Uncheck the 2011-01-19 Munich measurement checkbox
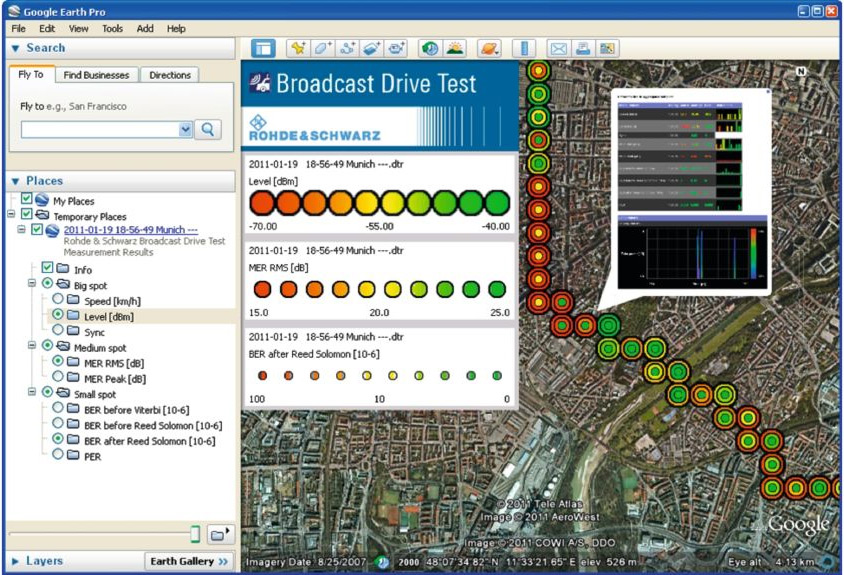 (x=37, y=229)
